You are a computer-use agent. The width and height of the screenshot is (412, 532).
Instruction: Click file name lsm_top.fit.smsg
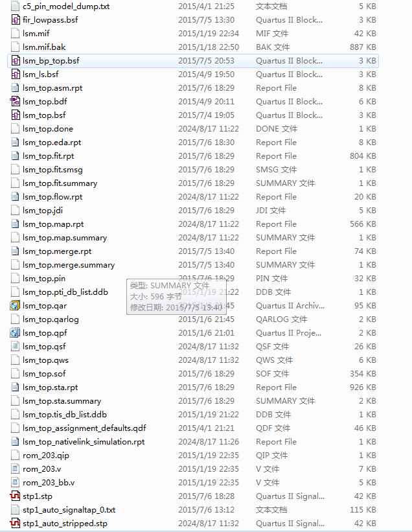[52, 170]
